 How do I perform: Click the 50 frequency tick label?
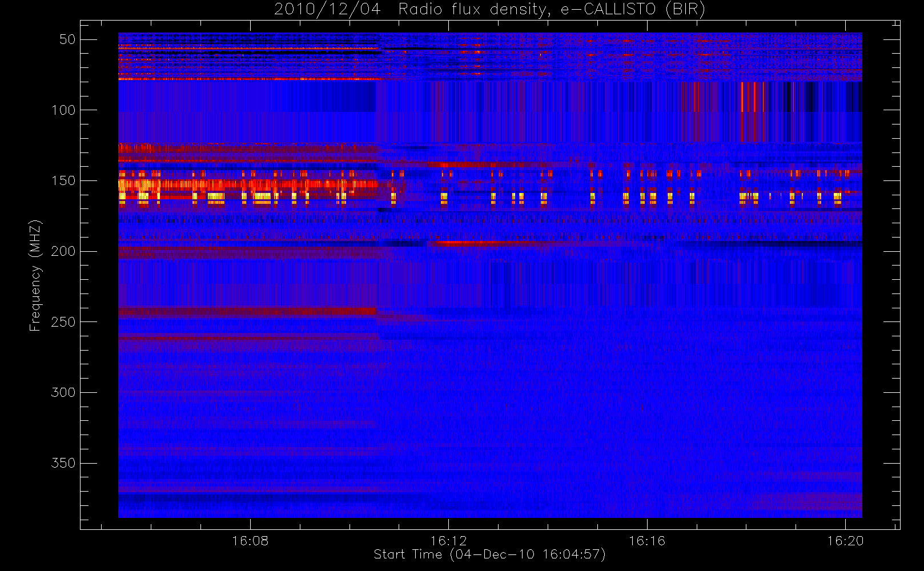tap(67, 39)
